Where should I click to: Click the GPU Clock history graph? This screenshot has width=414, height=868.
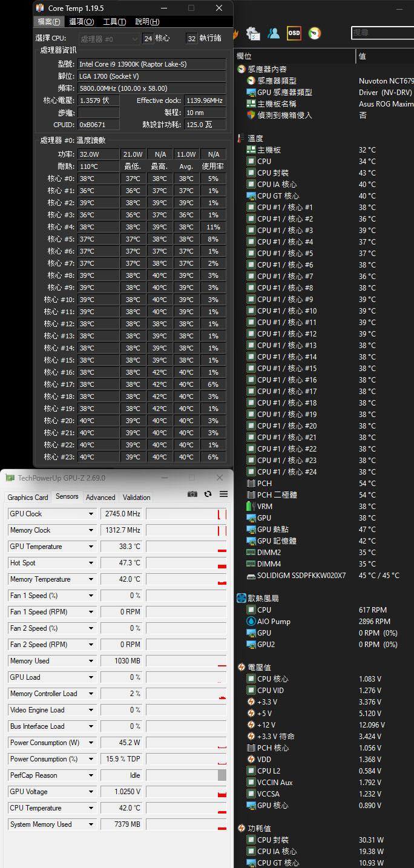tap(186, 514)
